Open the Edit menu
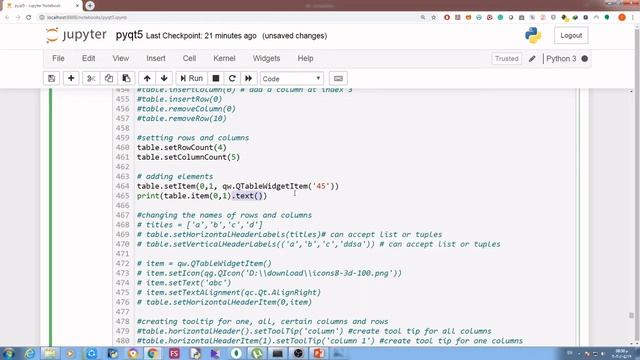The width and height of the screenshot is (640, 360). point(89,58)
